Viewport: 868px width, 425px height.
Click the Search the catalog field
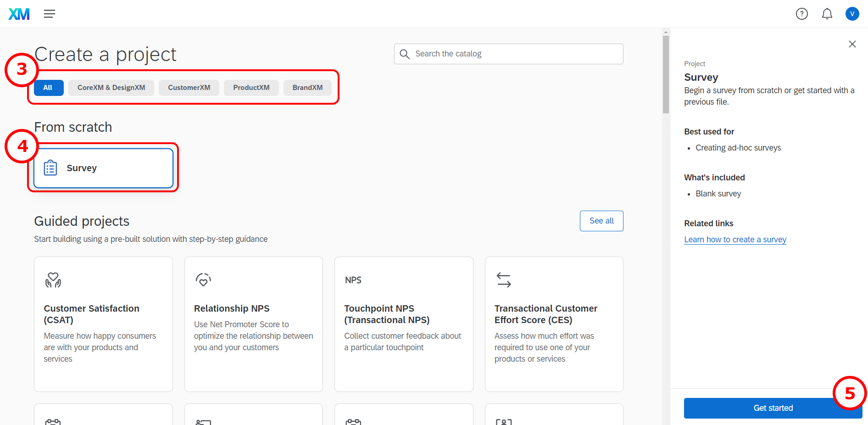[514, 54]
